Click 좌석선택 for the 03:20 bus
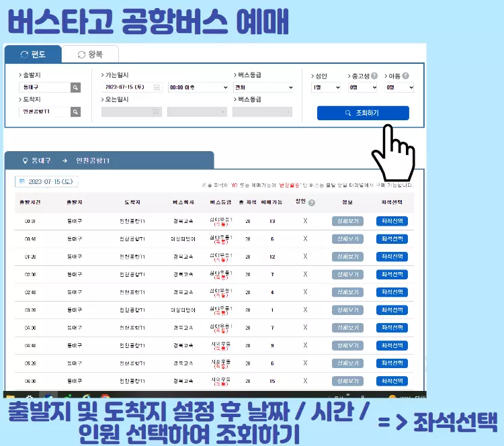The height and width of the screenshot is (446, 504). click(x=392, y=310)
